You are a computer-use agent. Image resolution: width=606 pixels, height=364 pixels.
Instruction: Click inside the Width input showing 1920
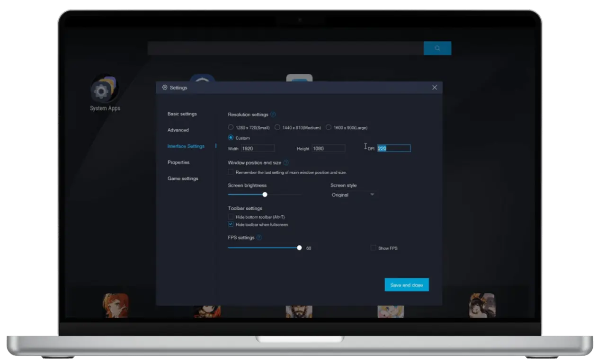click(x=258, y=148)
